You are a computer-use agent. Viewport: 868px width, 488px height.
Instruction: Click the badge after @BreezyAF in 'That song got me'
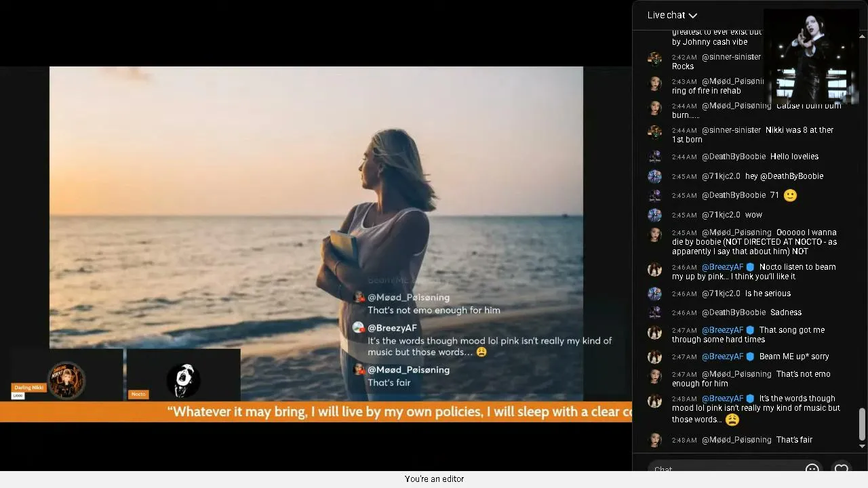coord(750,330)
